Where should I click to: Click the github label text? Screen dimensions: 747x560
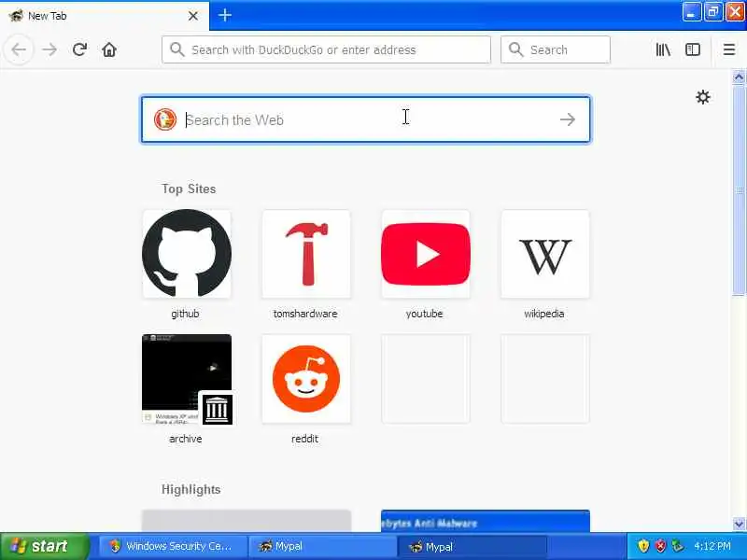pyautogui.click(x=185, y=314)
